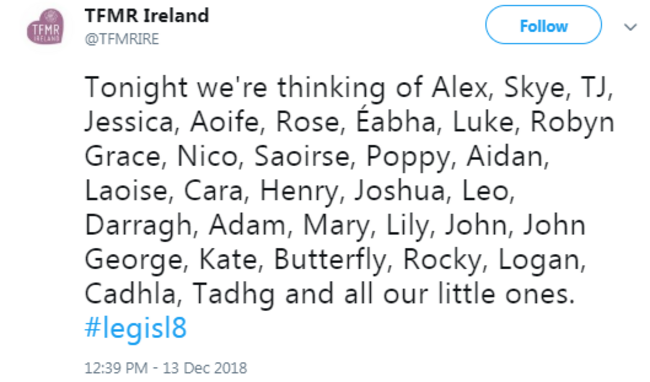
Task: Open the TFMR Ireland heart-shaped avatar
Action: point(46,27)
